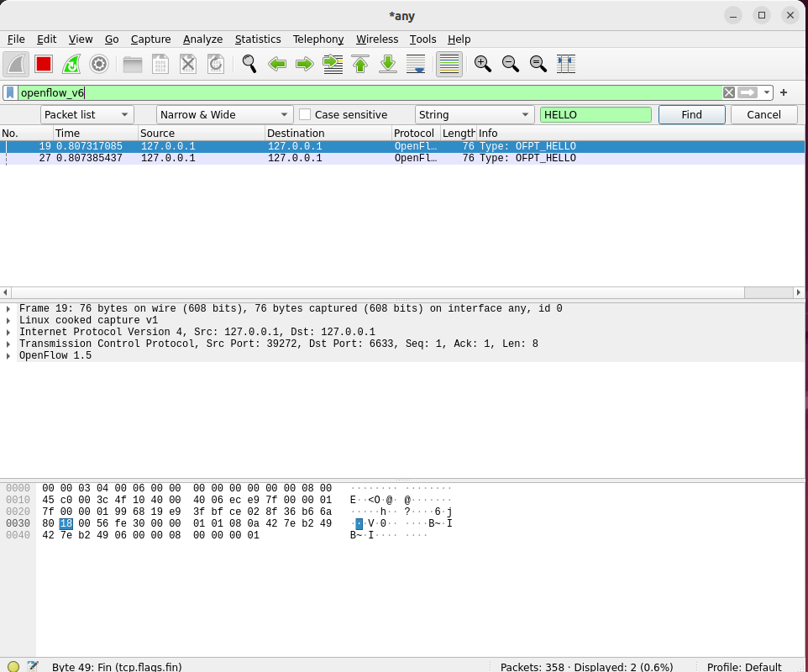Click the scroll left arrow of packet list
This screenshot has height=672, width=808.
(x=5, y=292)
